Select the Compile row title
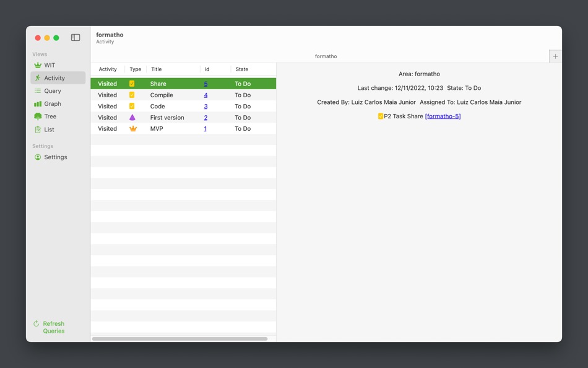The width and height of the screenshot is (588, 368). pyautogui.click(x=162, y=95)
